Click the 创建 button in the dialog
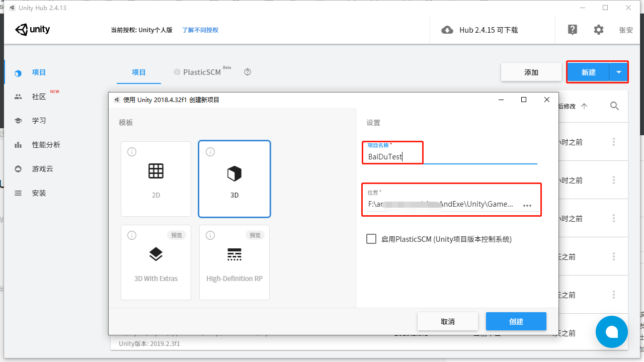 (x=516, y=321)
